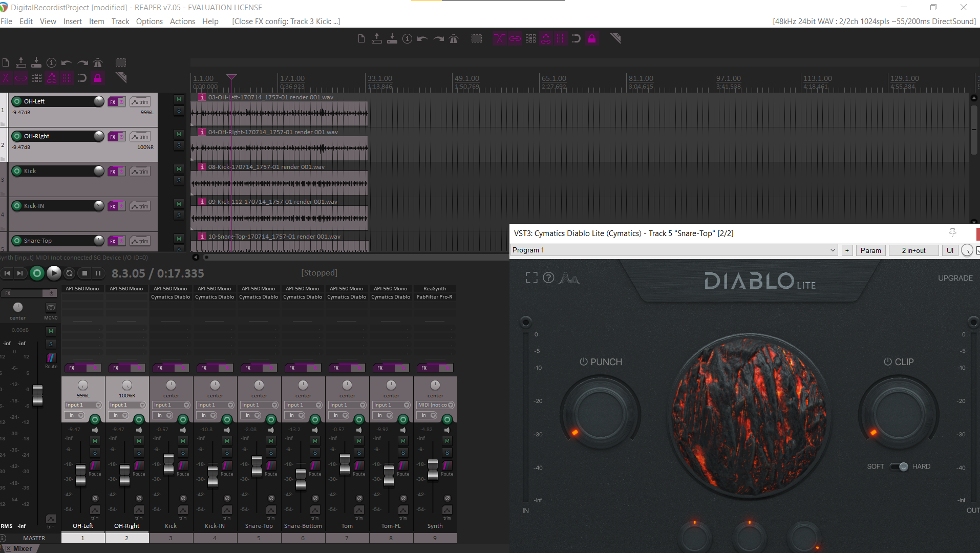Click the Param button in FX window
The width and height of the screenshot is (980, 553).
870,250
